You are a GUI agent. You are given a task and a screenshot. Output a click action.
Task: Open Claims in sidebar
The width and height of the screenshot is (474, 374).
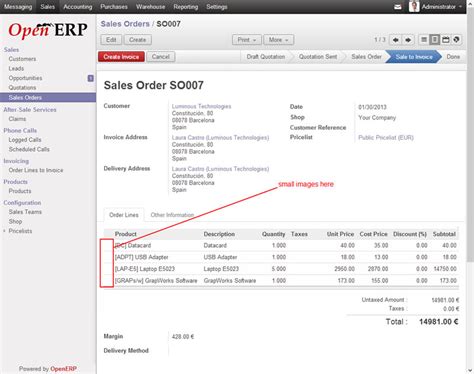[17, 119]
